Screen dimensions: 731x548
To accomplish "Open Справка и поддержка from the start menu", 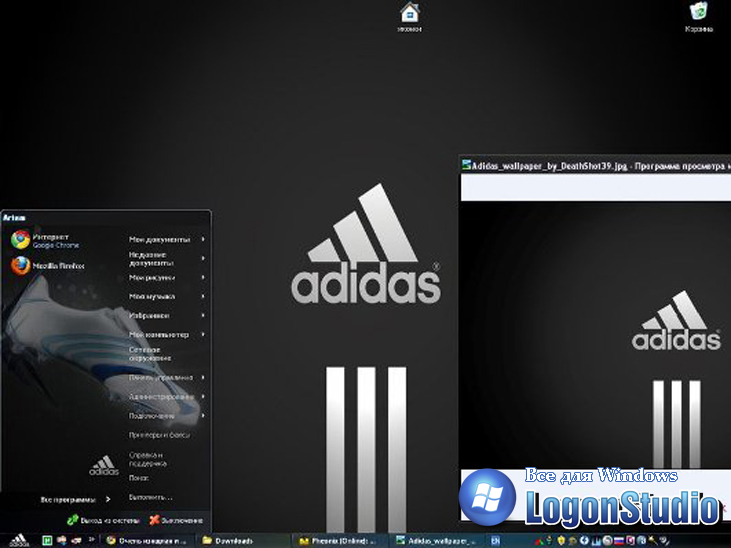I will pos(148,459).
